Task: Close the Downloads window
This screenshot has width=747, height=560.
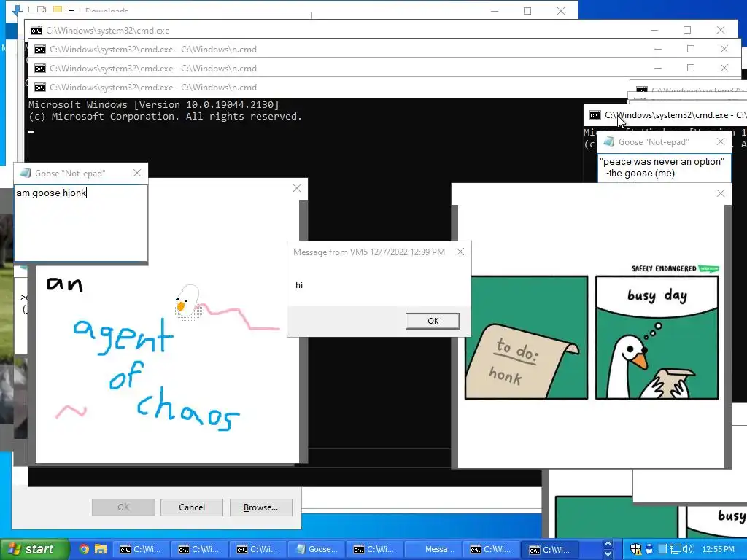Action: click(x=561, y=10)
